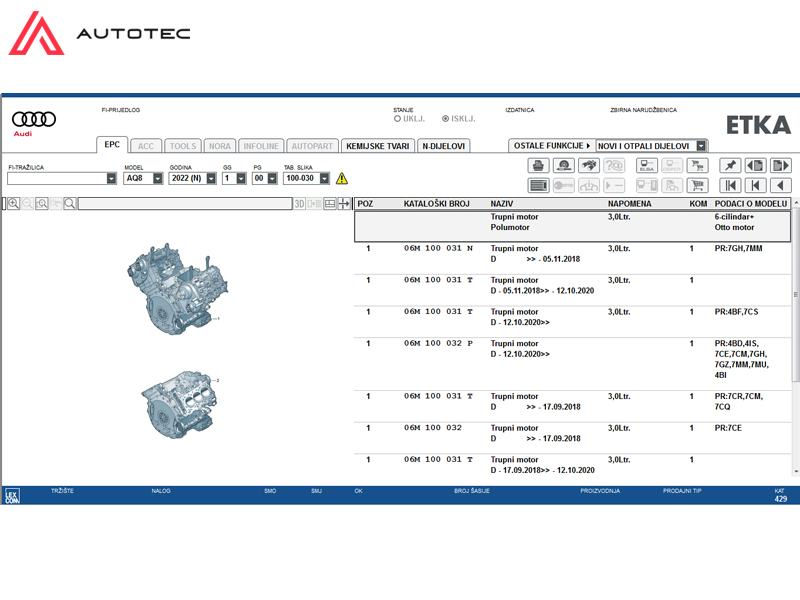The image size is (800, 600).
Task: Switch to the AUTOPART tab
Action: (x=312, y=146)
